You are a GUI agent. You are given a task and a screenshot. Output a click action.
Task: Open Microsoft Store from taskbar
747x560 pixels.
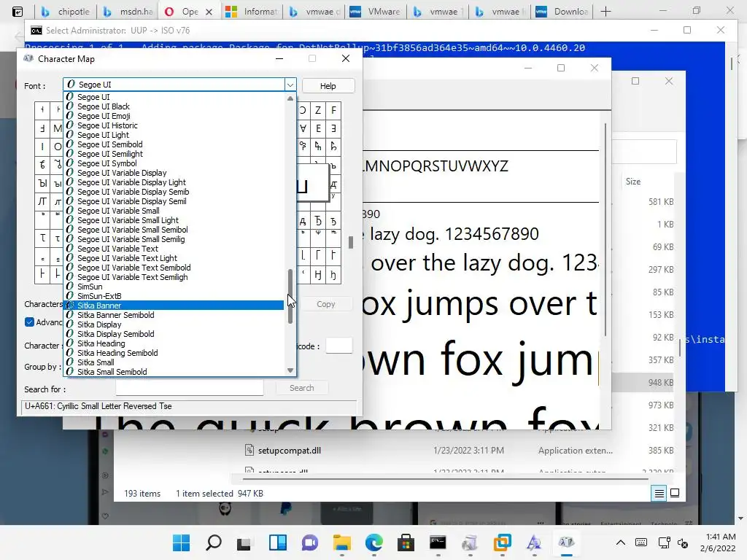coord(406,542)
